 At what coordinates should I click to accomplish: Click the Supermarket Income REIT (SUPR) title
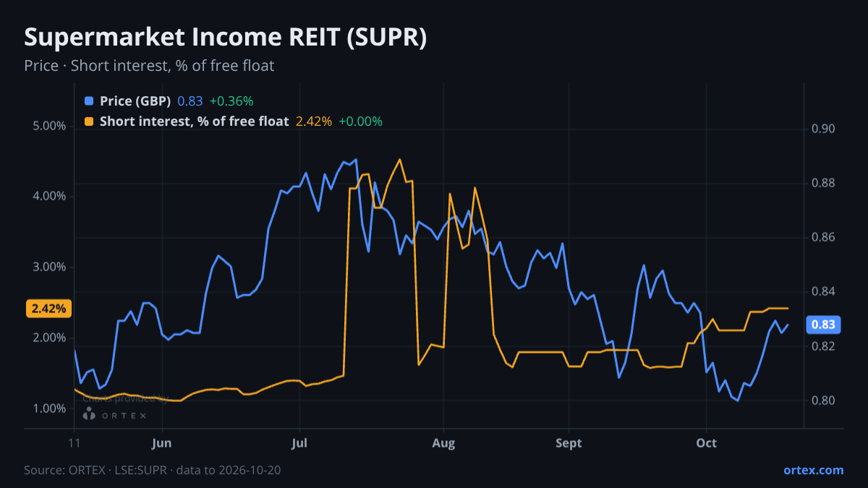pyautogui.click(x=226, y=38)
